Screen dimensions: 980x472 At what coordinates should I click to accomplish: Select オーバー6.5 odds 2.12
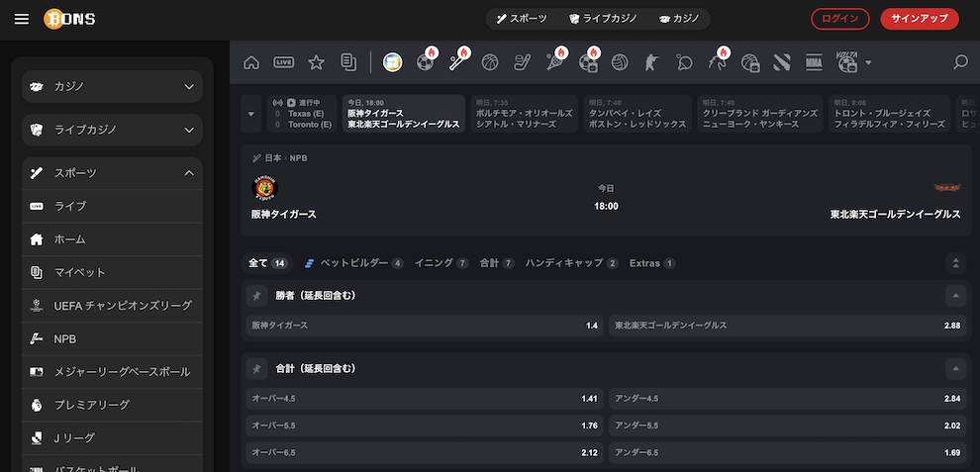click(x=425, y=452)
